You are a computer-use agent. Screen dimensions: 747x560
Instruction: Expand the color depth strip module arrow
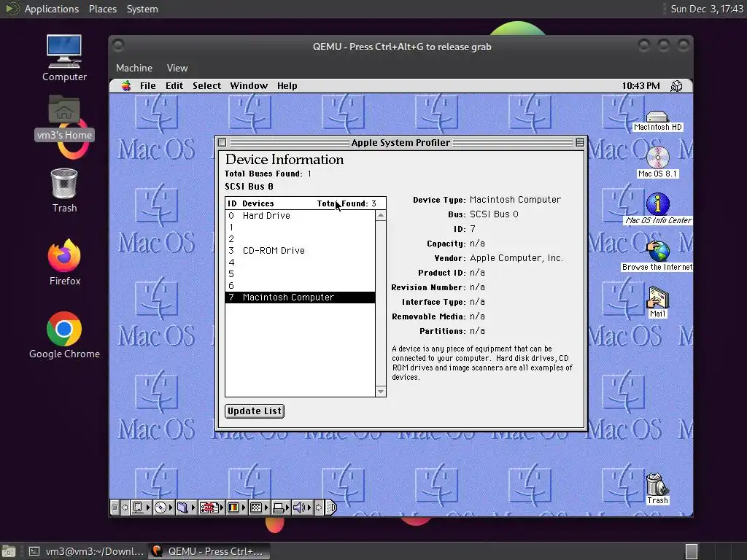244,507
